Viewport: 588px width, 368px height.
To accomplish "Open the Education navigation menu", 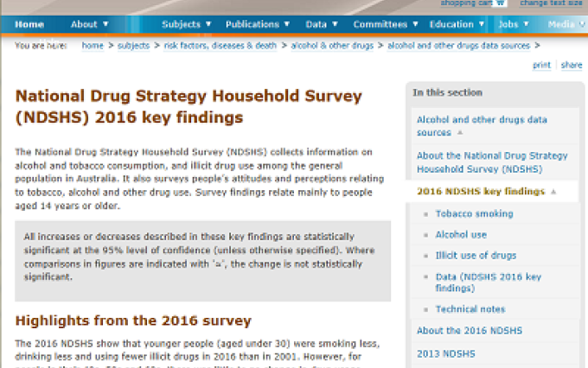I will point(456,24).
